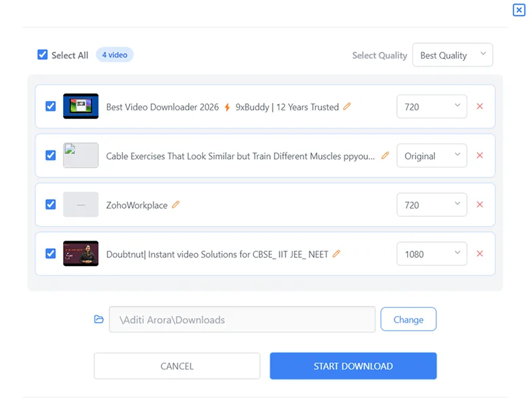Remove the Best Video Downloader entry

tap(480, 106)
